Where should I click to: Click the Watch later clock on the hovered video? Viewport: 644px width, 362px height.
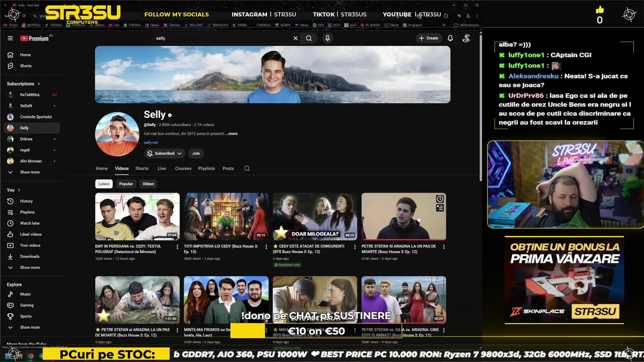click(x=440, y=199)
